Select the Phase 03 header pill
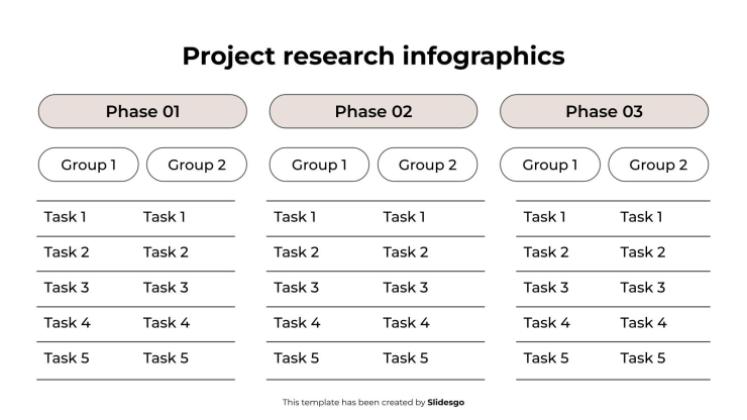The height and width of the screenshot is (420, 747). pyautogui.click(x=604, y=111)
